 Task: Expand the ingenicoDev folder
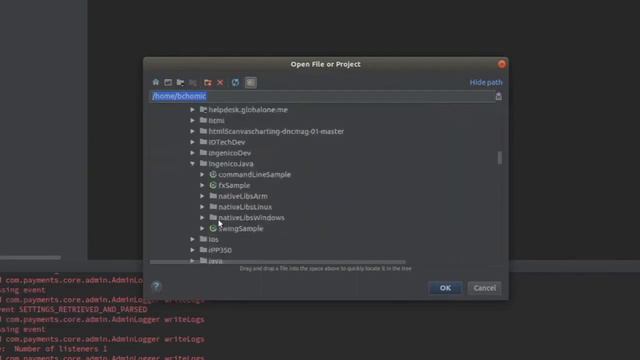(x=192, y=153)
